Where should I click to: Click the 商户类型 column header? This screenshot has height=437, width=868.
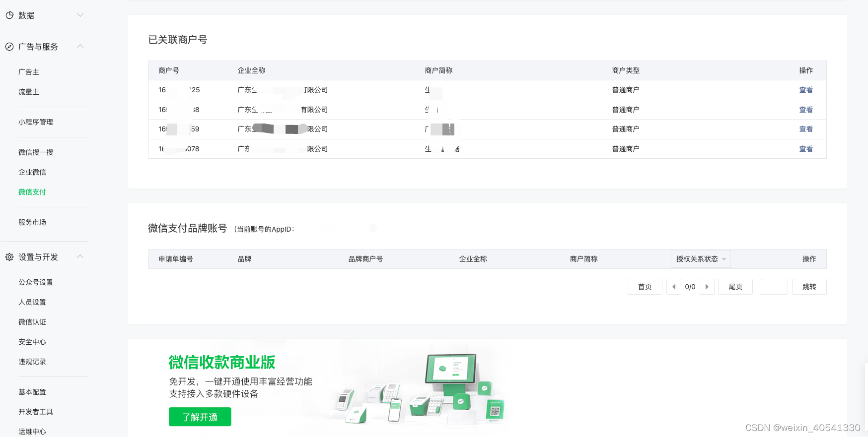[626, 70]
